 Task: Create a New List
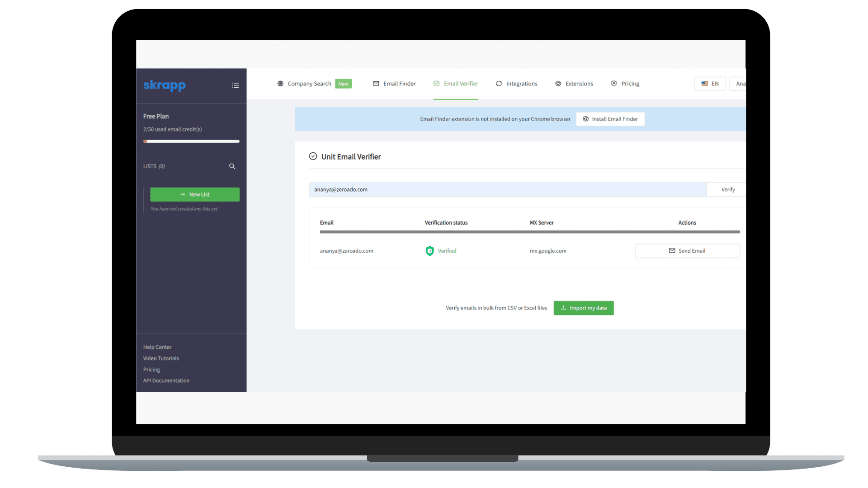tap(194, 194)
